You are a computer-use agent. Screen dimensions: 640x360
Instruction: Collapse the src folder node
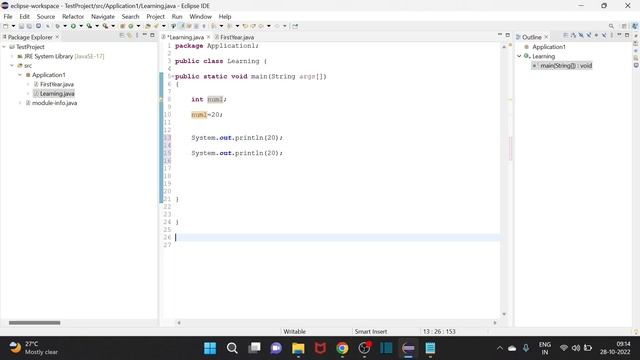click(x=12, y=66)
